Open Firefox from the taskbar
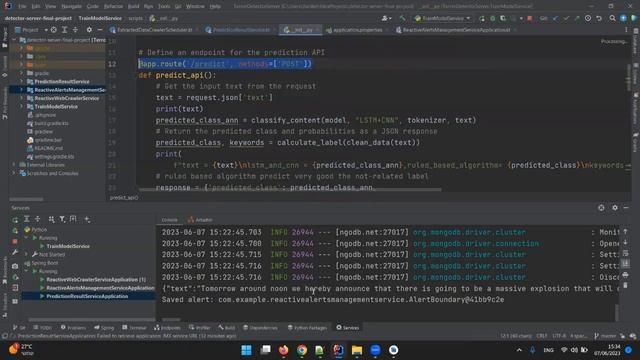640x360 pixels. click(283, 350)
